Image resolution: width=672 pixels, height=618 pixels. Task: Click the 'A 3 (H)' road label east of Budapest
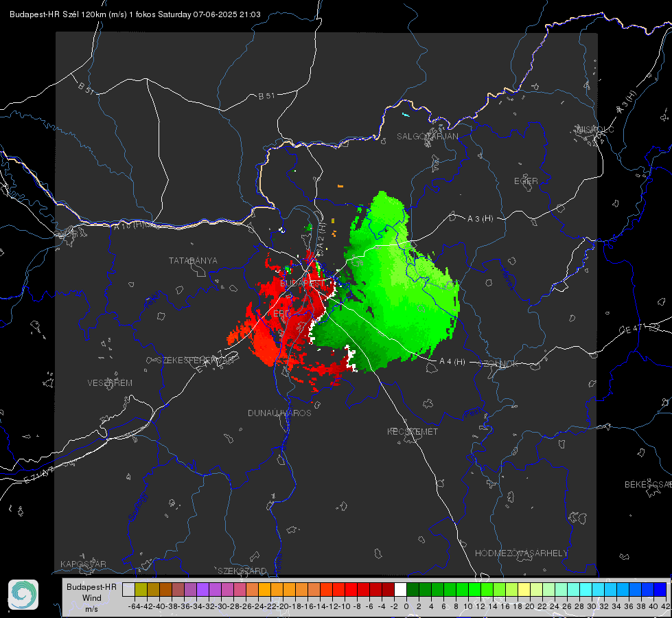click(480, 219)
